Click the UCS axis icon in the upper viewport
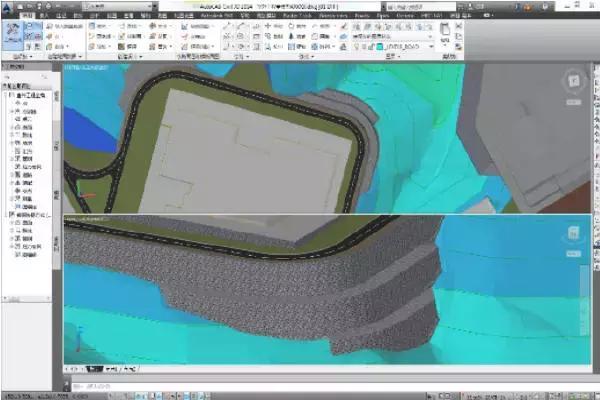The height and width of the screenshot is (400, 600). tap(86, 196)
